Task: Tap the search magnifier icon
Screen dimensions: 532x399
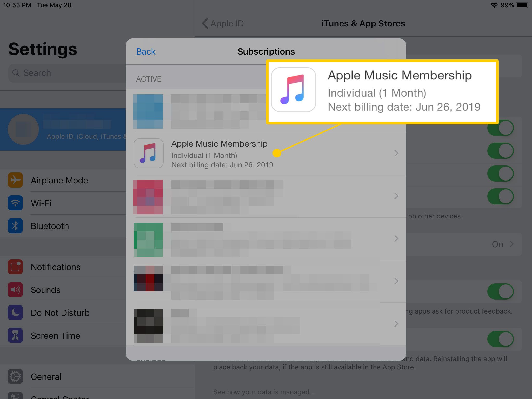Action: point(16,73)
